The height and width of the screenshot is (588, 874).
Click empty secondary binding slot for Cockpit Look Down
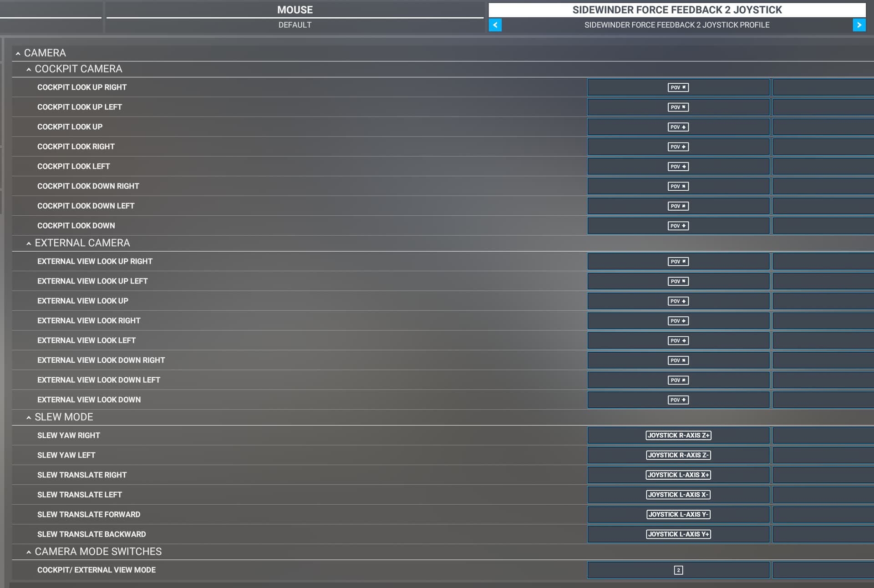[x=823, y=226]
